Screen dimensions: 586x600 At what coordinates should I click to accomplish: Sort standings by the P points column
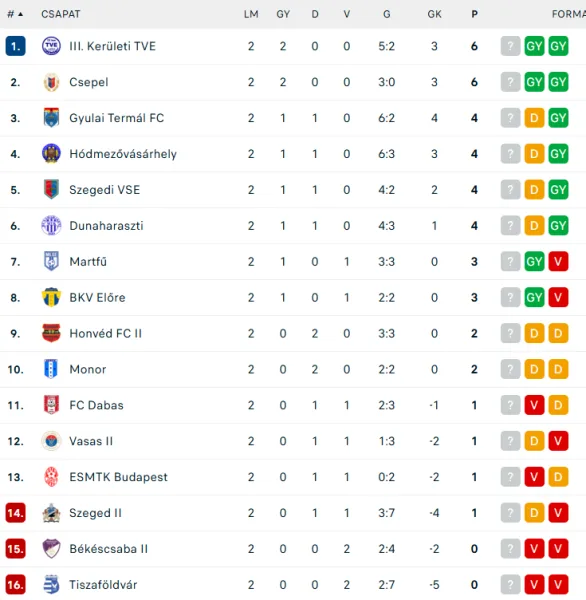(474, 14)
